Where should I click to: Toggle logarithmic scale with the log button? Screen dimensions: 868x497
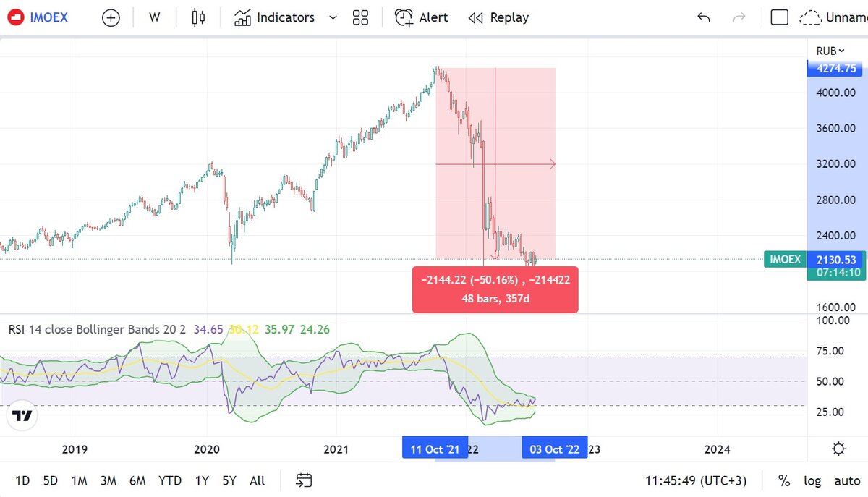812,480
